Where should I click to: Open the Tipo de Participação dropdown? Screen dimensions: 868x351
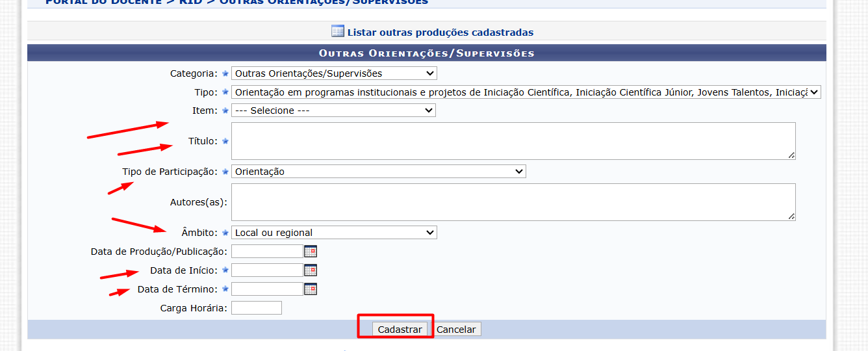[378, 172]
